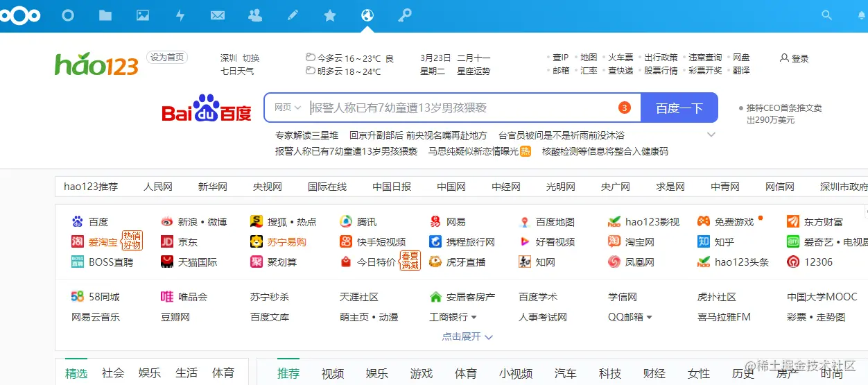Open 星座运势 link
The width and height of the screenshot is (868, 385).
[474, 71]
